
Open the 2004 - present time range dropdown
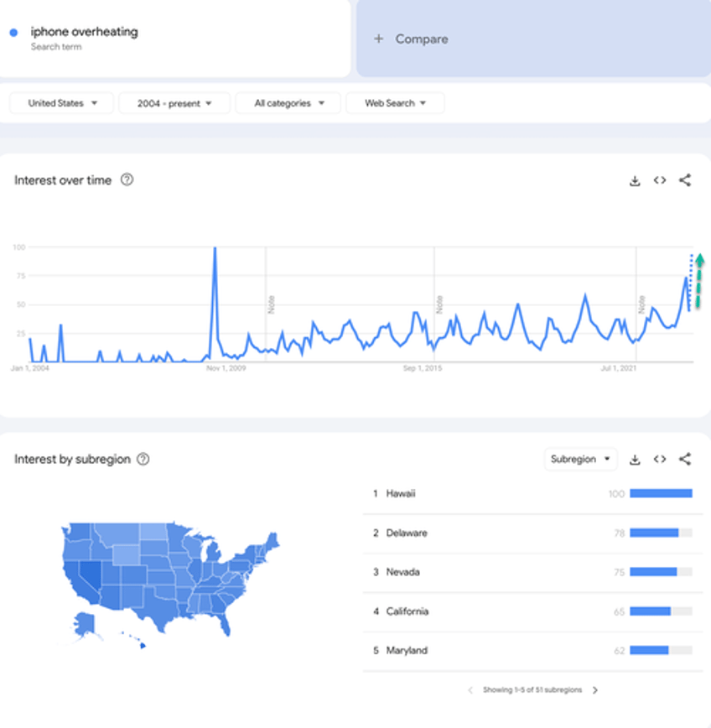[x=174, y=103]
